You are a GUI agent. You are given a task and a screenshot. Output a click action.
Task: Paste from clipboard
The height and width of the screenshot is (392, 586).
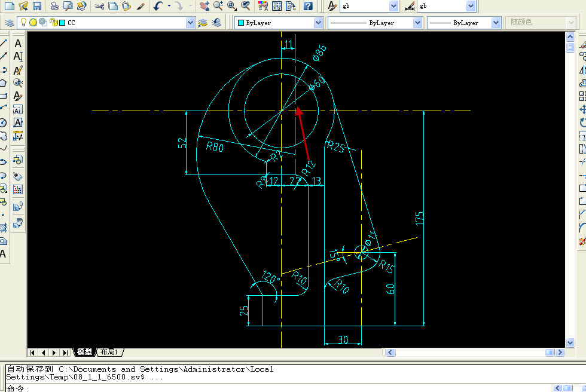[126, 6]
